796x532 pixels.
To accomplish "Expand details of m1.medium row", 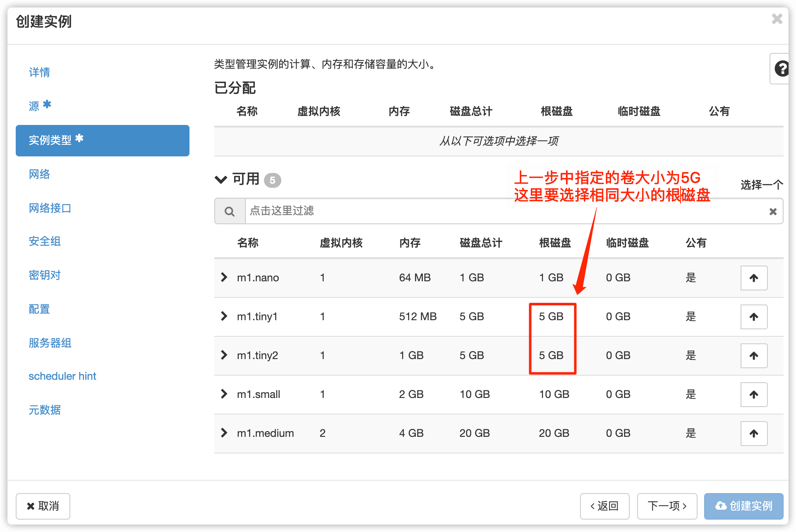I will pos(224,433).
